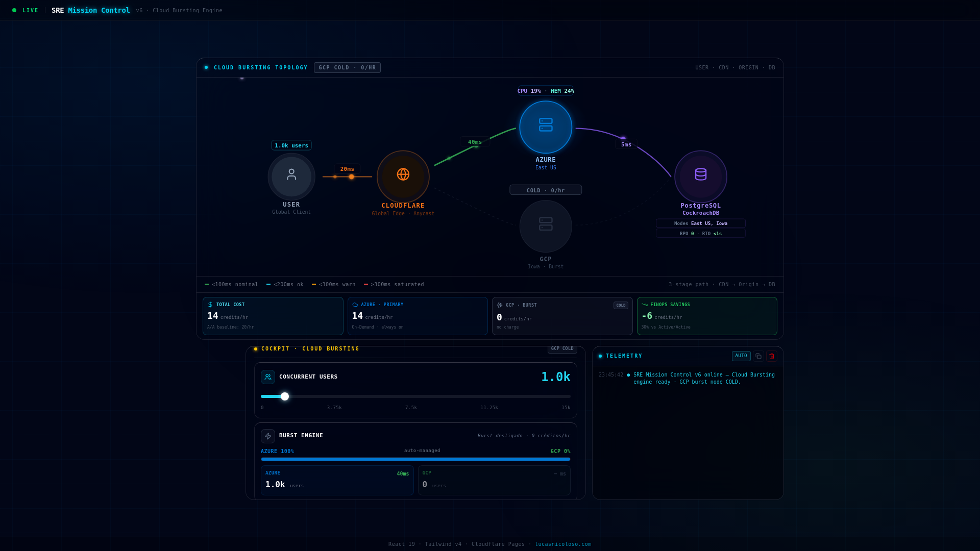Click the AZURE 100% label

point(277,452)
